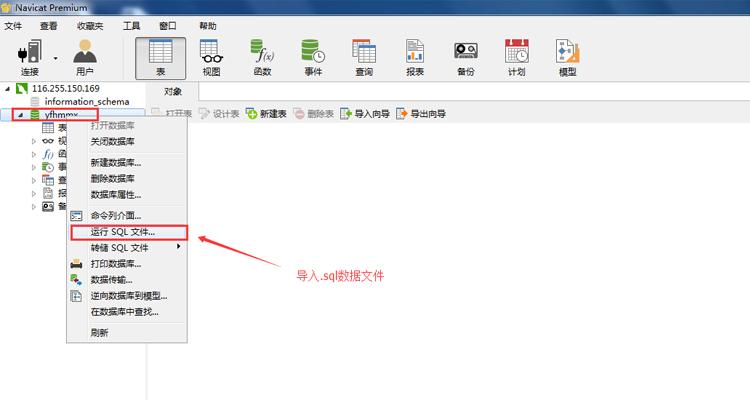Select the Query (查询) toolbar icon
This screenshot has width=750, height=400.
point(364,56)
